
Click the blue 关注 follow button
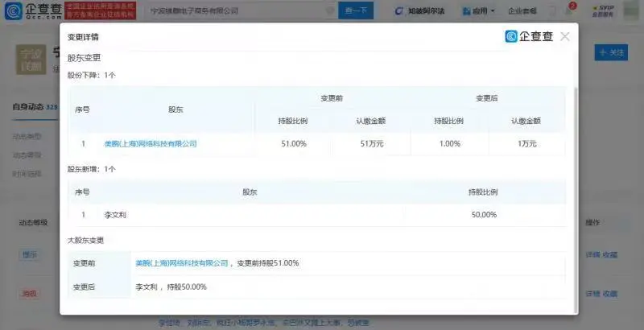point(611,52)
